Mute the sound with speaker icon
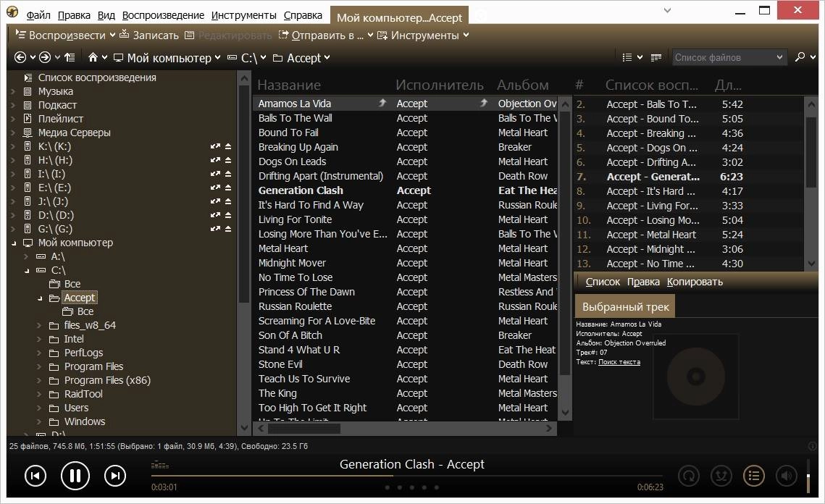825x504 pixels. click(x=787, y=476)
